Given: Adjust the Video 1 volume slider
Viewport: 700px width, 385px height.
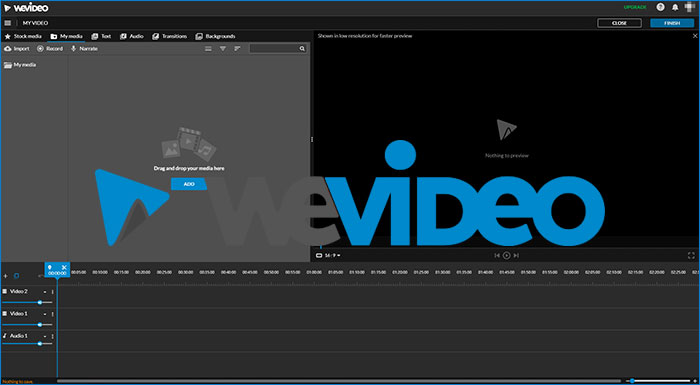Looking at the screenshot, I should coord(27,325).
